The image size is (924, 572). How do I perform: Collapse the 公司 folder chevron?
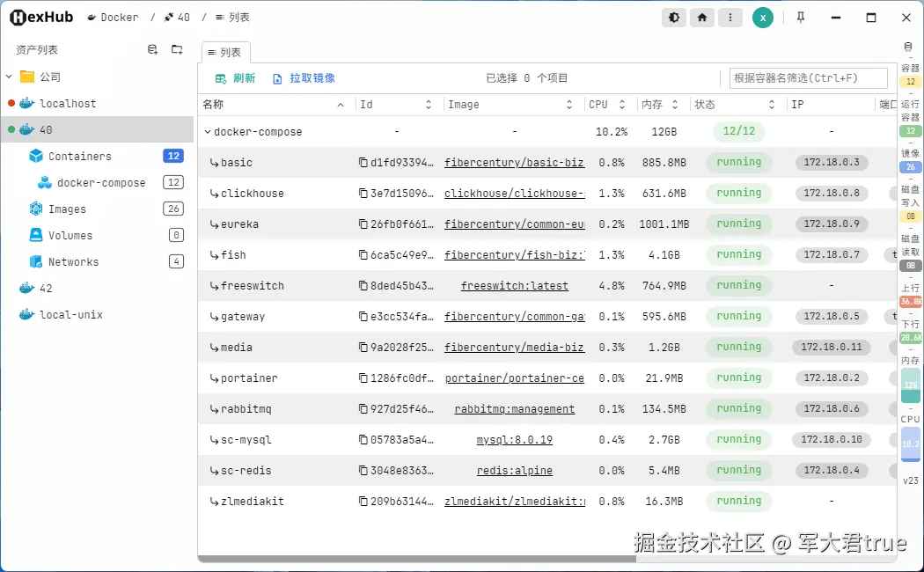(9, 77)
